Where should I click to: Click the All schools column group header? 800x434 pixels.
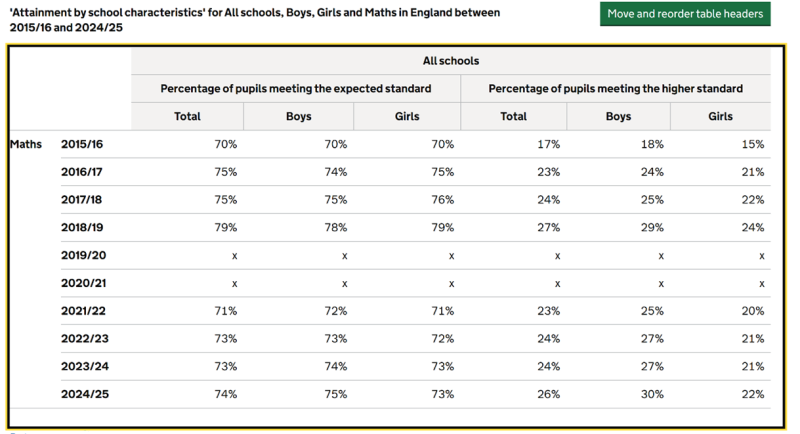pos(450,61)
